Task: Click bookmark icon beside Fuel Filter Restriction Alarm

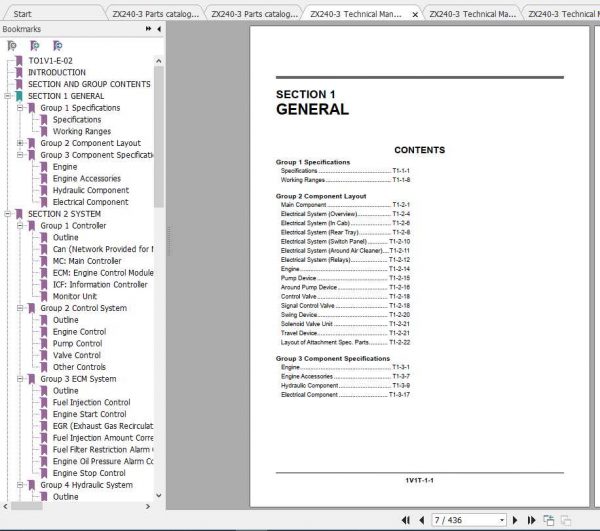Action: click(x=44, y=450)
